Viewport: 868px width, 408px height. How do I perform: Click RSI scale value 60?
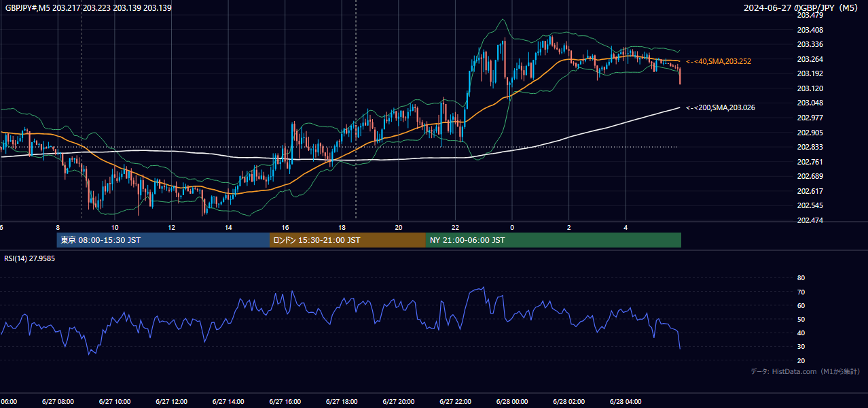click(x=801, y=305)
